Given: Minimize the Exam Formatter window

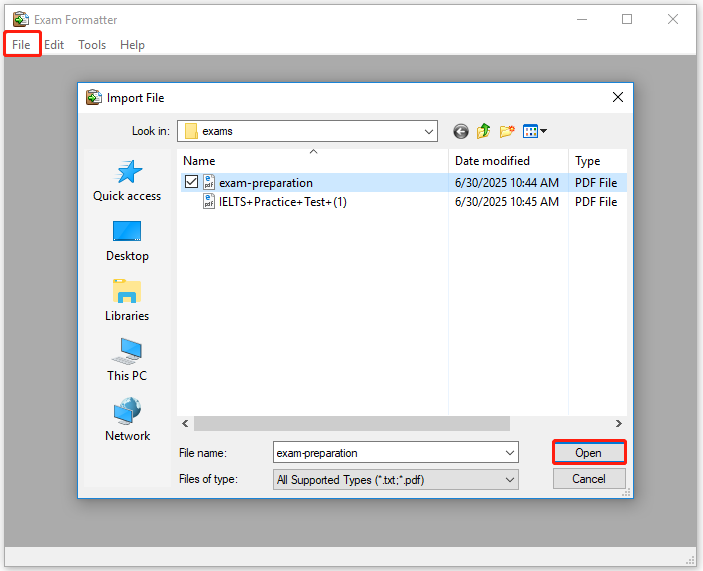Looking at the screenshot, I should (x=582, y=19).
